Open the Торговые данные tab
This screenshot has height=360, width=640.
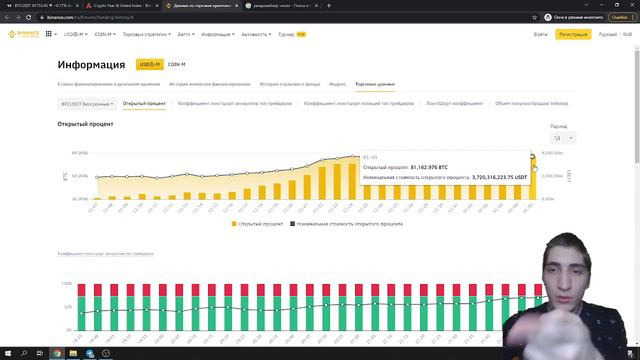tap(375, 84)
